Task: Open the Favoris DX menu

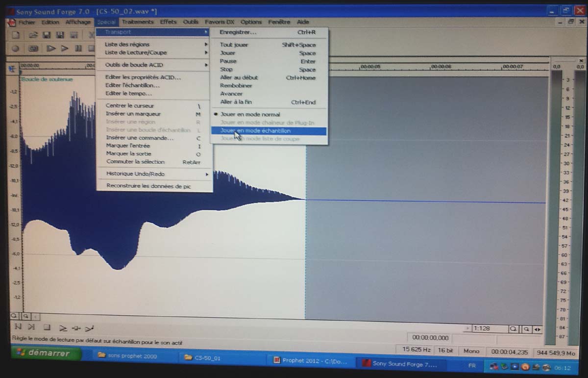Action: pyautogui.click(x=220, y=22)
